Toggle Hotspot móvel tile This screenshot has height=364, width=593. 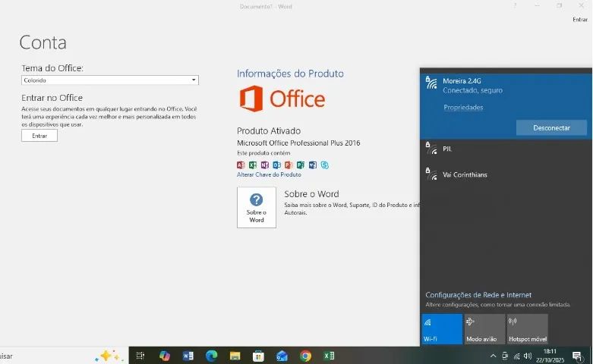pos(528,329)
